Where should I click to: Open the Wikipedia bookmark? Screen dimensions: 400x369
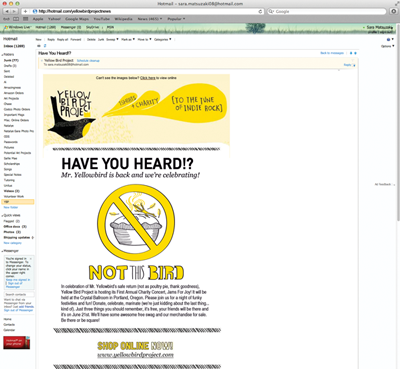(x=123, y=19)
